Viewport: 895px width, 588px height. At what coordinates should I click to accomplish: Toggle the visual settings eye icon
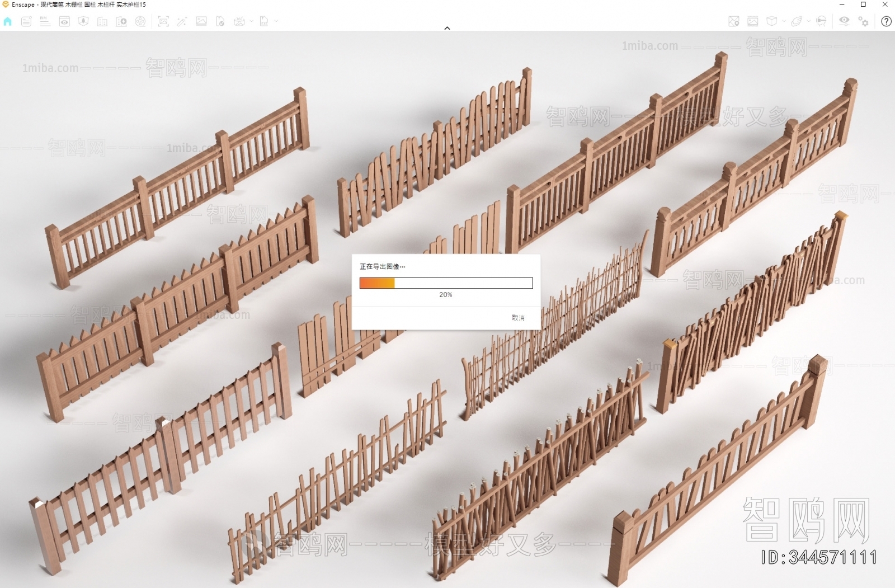[x=844, y=21]
